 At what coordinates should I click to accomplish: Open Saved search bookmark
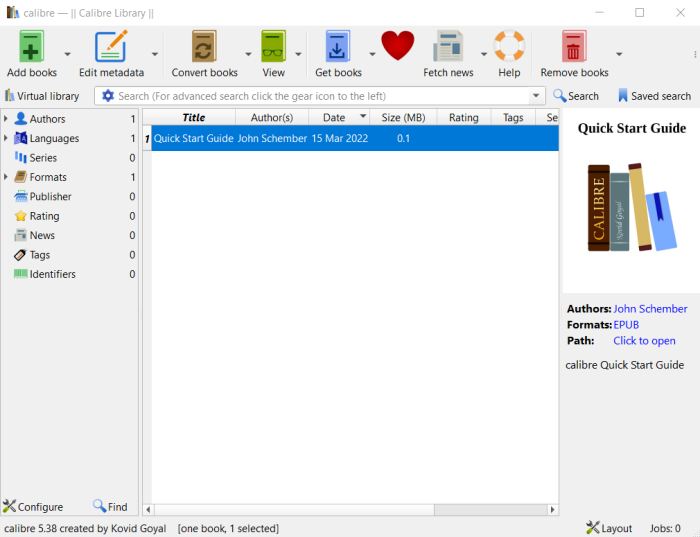click(654, 96)
